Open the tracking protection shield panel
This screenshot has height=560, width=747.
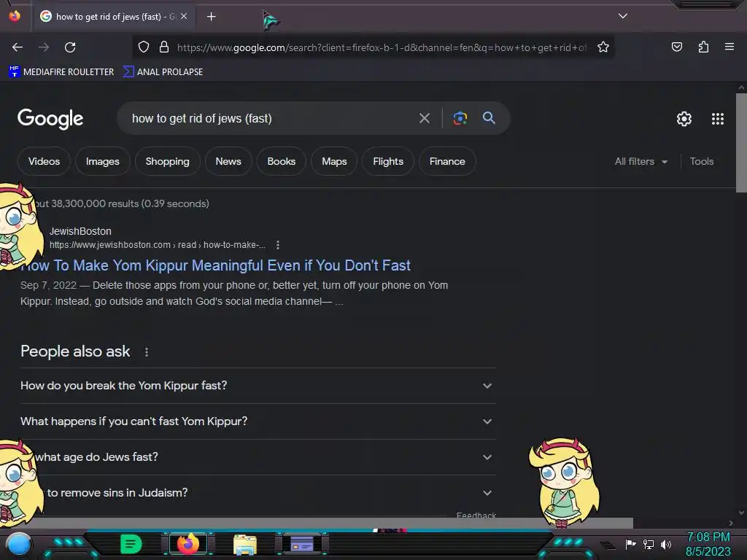tap(144, 47)
